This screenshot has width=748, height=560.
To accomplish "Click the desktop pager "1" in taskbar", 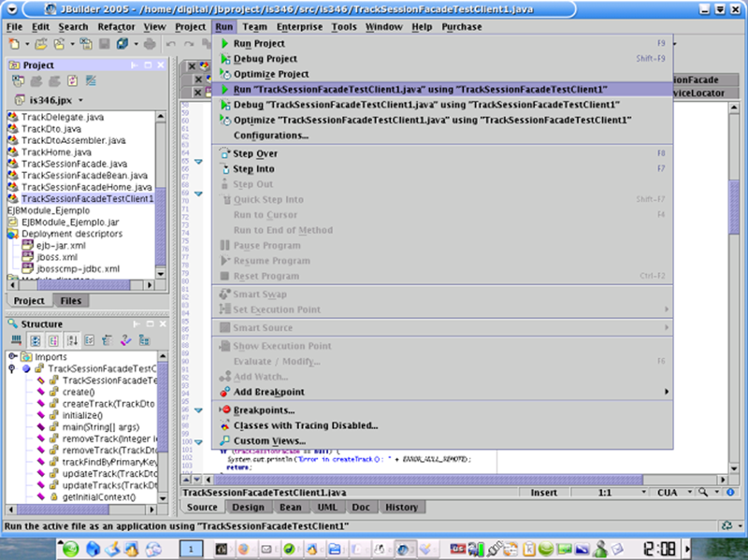I will 192,549.
